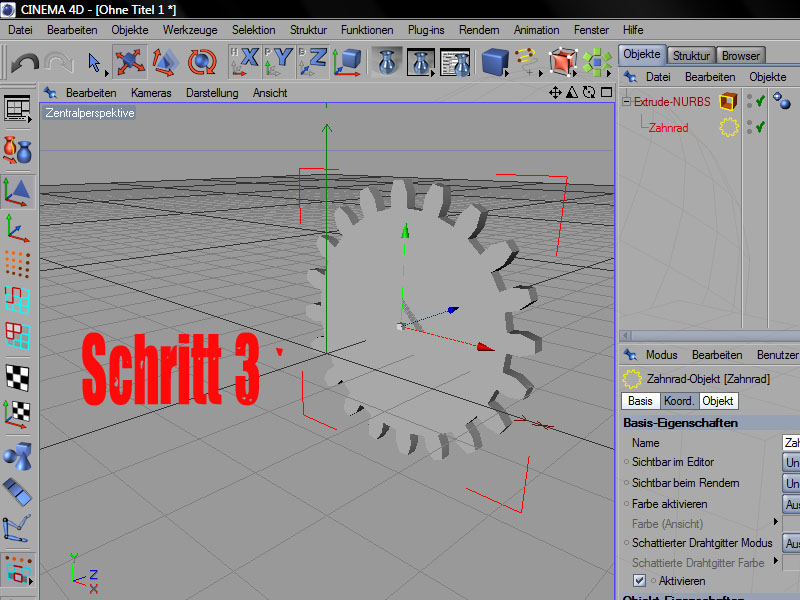Toggle X axis lock
The width and height of the screenshot is (800, 600).
click(245, 62)
